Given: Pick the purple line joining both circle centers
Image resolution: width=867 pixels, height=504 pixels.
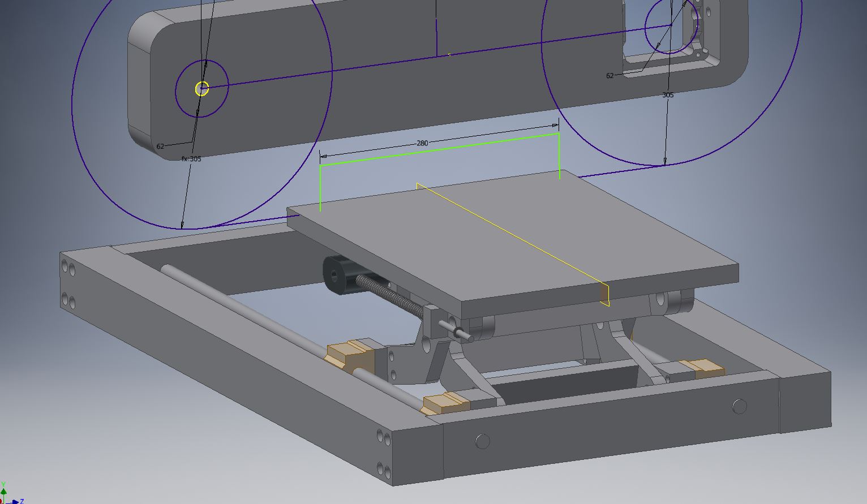Looking at the screenshot, I should (x=436, y=56).
